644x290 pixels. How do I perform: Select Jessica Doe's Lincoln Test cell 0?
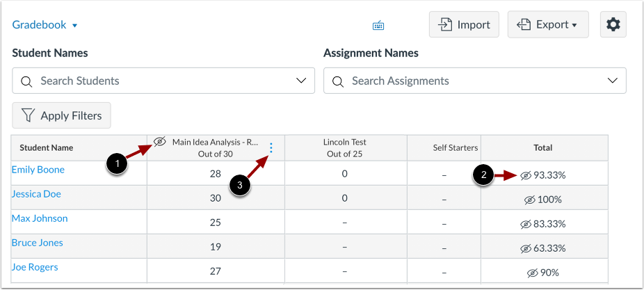coord(346,198)
